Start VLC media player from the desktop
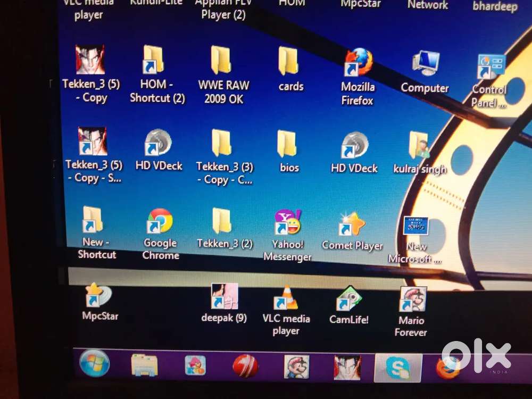Viewport: 532px width, 399px height. coord(286,298)
